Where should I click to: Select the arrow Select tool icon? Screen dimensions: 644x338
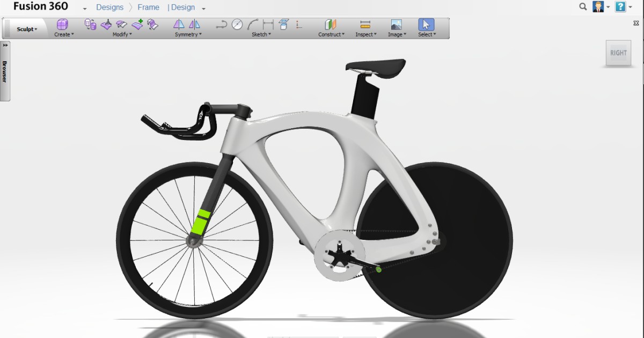pyautogui.click(x=427, y=24)
